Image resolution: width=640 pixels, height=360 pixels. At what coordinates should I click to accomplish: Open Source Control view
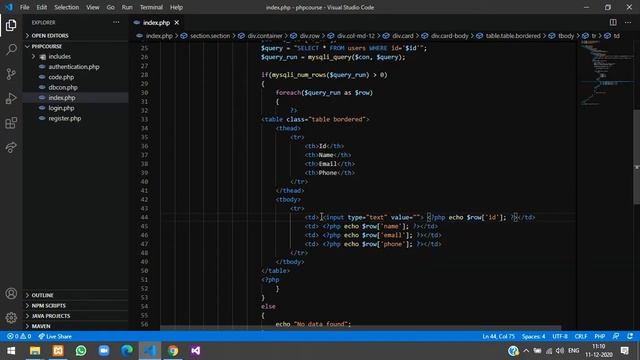(x=11, y=74)
